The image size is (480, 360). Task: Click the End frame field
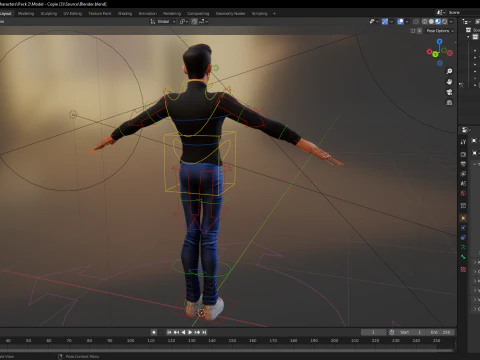pos(440,332)
